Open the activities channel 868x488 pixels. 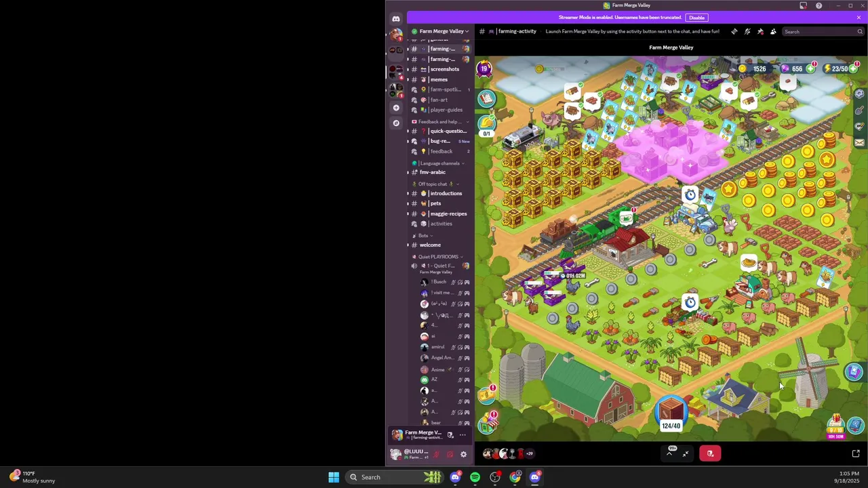tap(439, 224)
